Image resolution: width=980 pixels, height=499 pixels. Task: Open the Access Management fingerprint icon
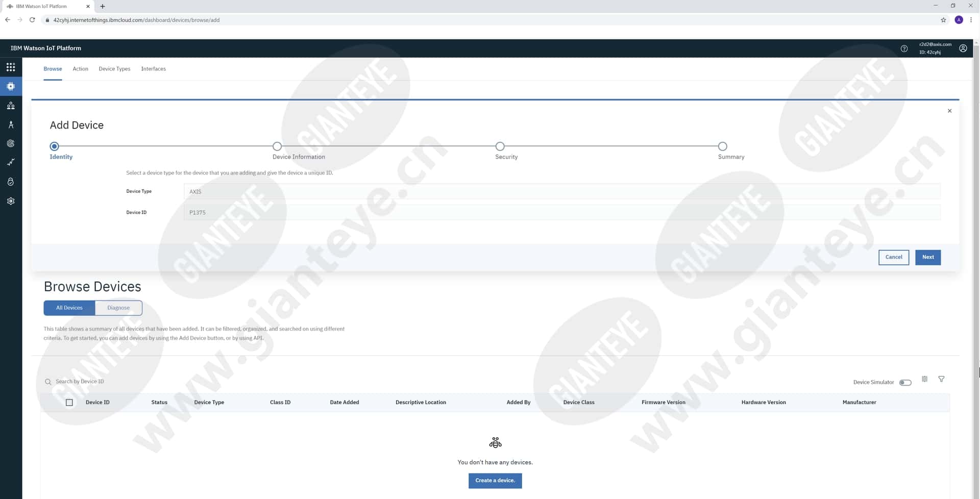pyautogui.click(x=11, y=143)
